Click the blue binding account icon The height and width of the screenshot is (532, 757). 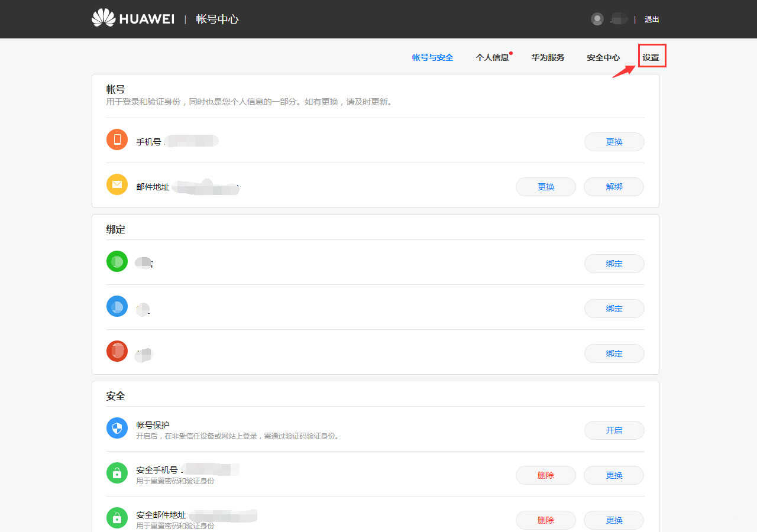coord(117,306)
